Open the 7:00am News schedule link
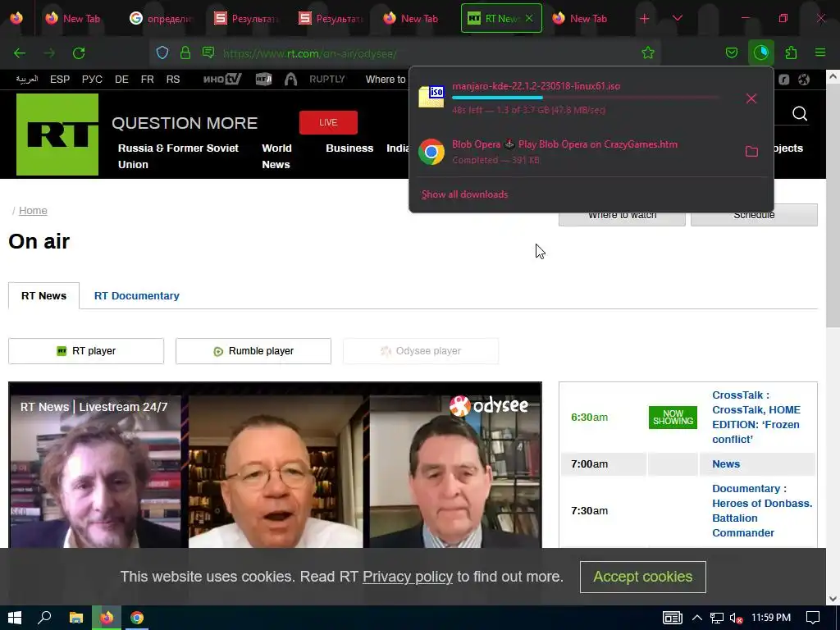Image resolution: width=840 pixels, height=630 pixels. click(x=726, y=464)
